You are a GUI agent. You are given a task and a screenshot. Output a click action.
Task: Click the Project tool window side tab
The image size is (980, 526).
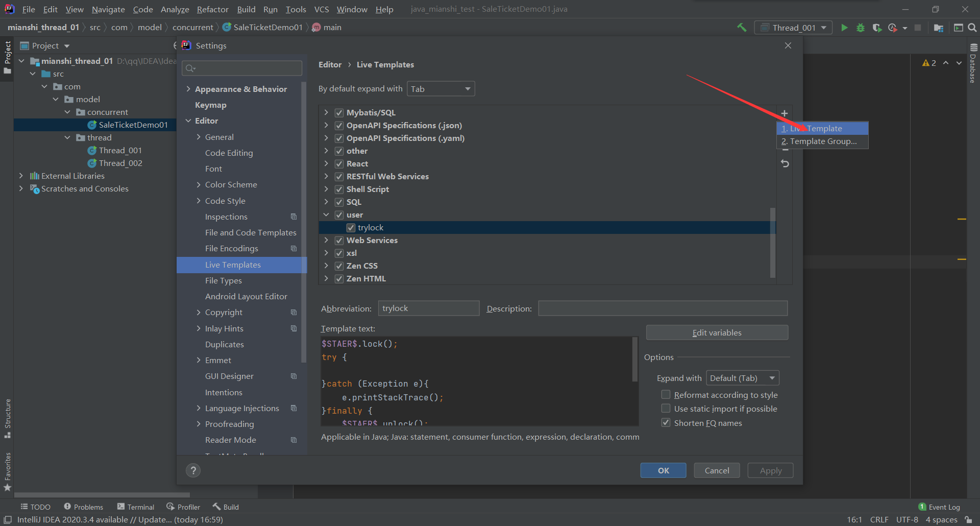point(7,57)
